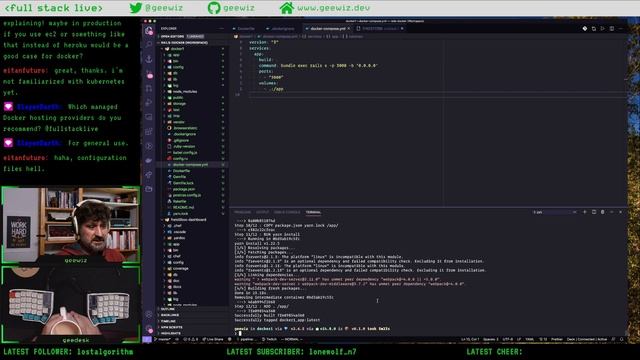The image size is (640, 360).
Task: Change line ending LF in status bar
Action: tap(519, 339)
